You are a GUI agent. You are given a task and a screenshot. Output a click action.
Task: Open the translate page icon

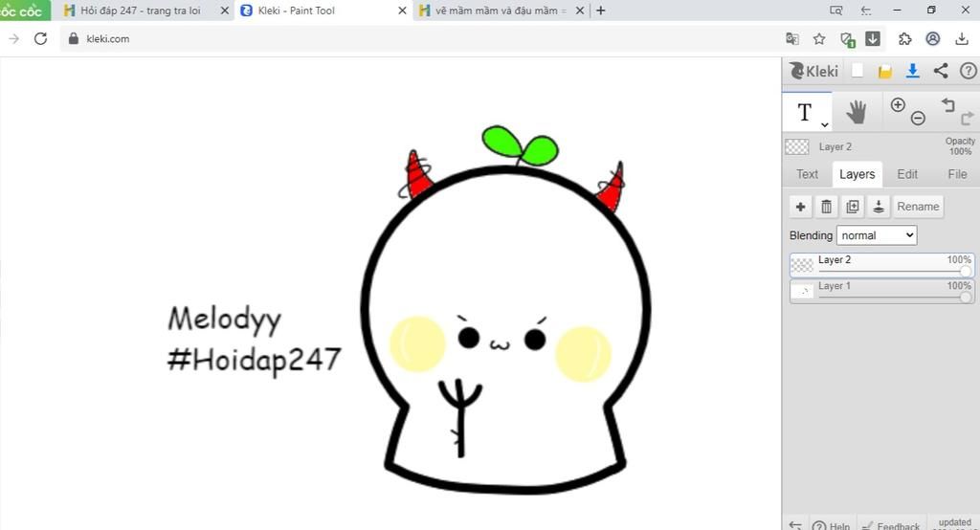click(x=791, y=39)
